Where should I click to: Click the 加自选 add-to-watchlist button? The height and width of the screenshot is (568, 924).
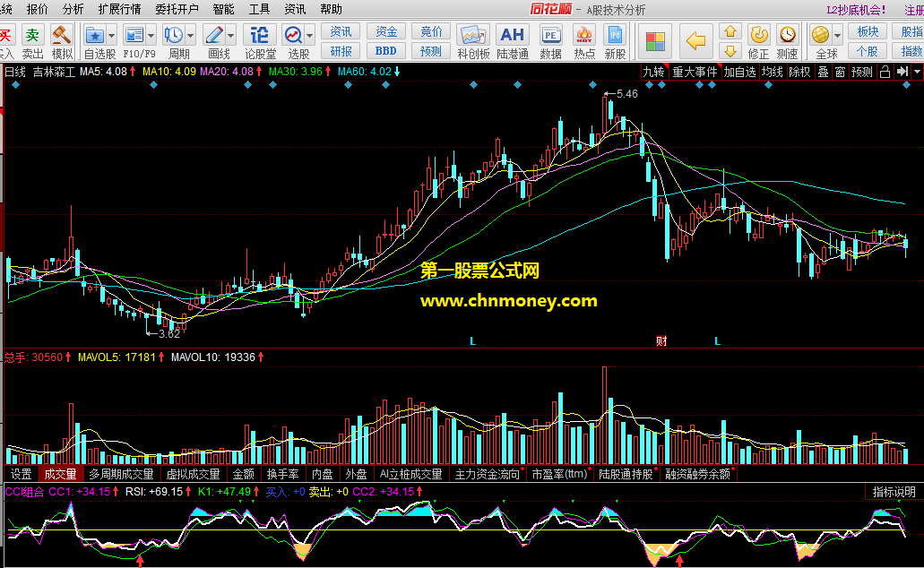[739, 72]
